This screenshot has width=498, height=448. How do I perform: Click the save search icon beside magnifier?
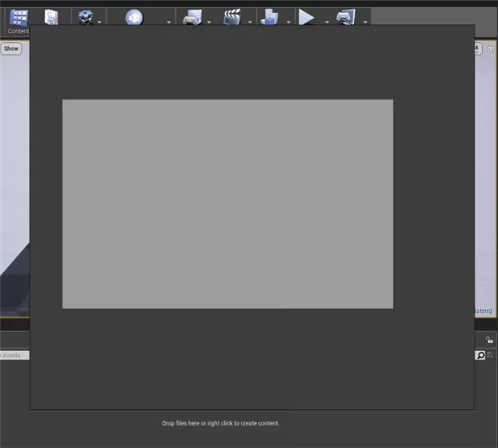(490, 355)
